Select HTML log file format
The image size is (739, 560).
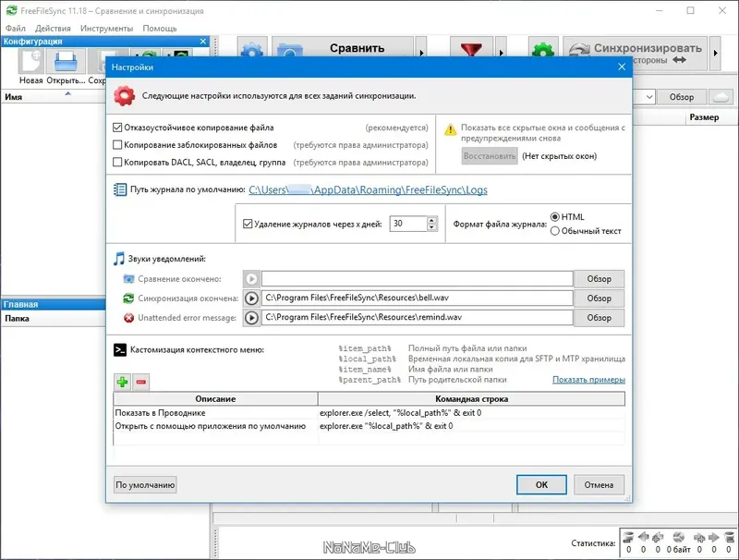click(x=555, y=217)
